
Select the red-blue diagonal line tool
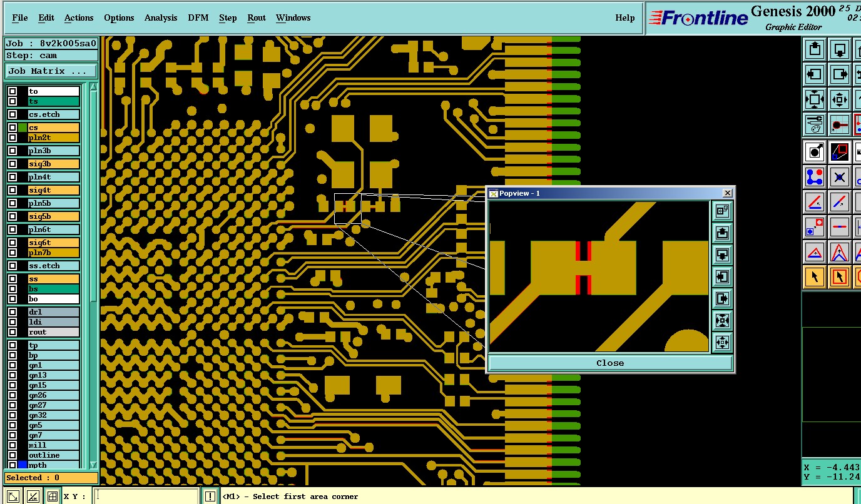tap(839, 202)
